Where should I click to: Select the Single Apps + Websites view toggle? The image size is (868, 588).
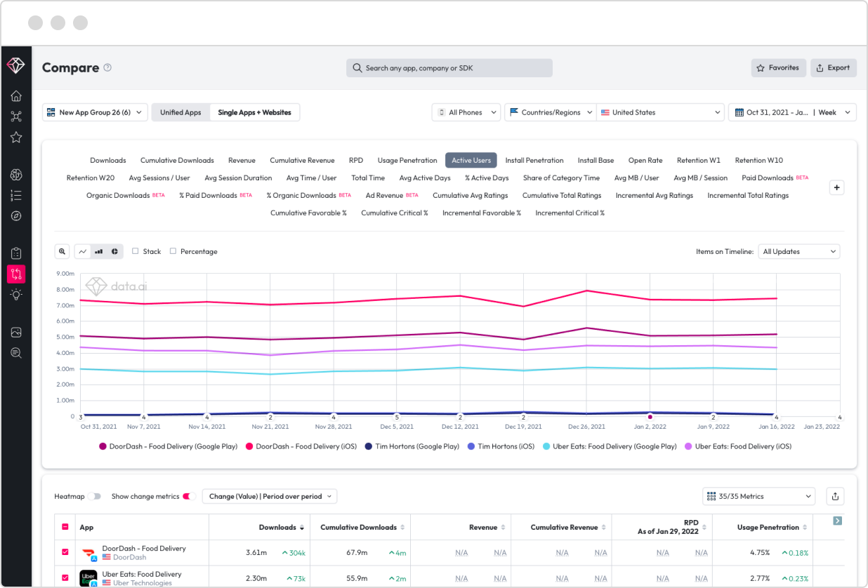click(x=254, y=112)
